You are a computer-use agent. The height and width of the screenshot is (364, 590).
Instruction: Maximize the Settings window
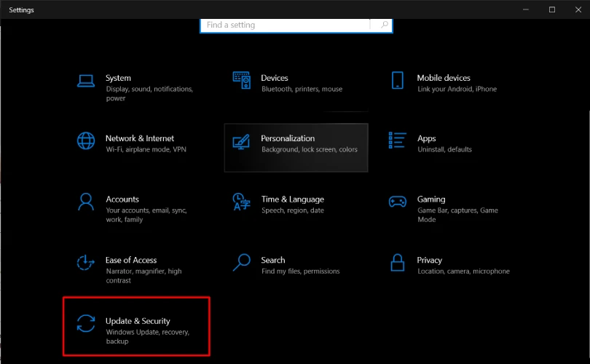[x=552, y=9]
